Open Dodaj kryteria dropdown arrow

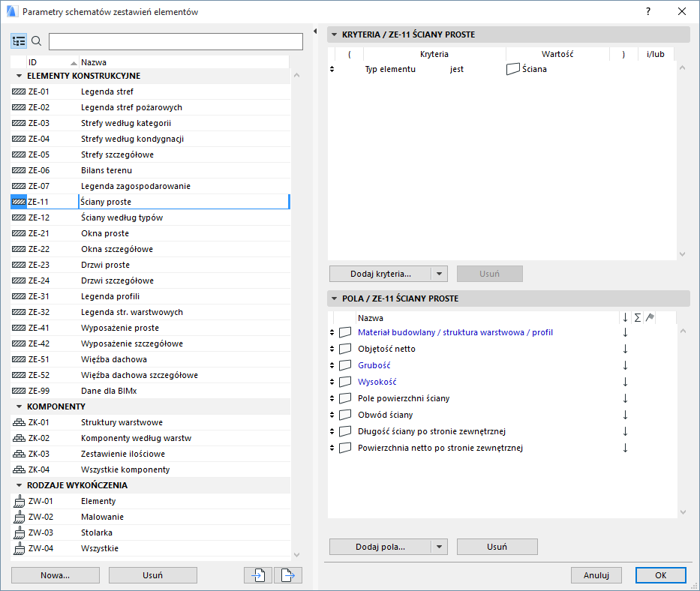[440, 274]
